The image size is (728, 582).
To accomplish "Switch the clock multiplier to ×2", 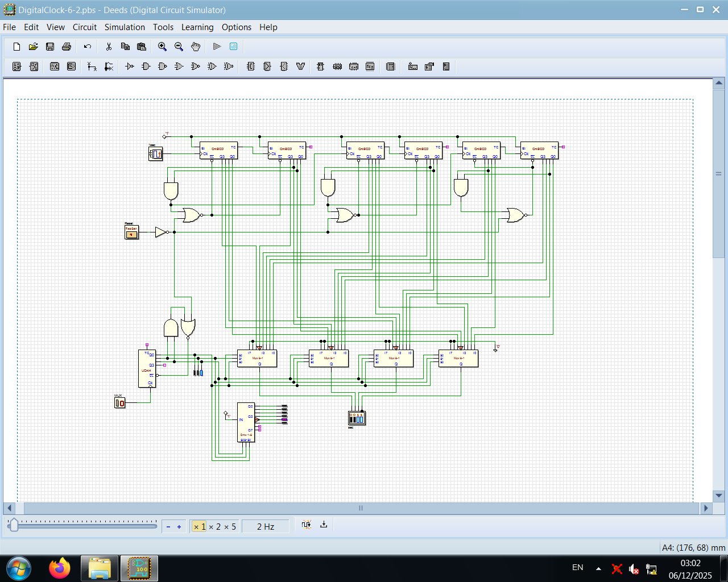I will [x=214, y=527].
